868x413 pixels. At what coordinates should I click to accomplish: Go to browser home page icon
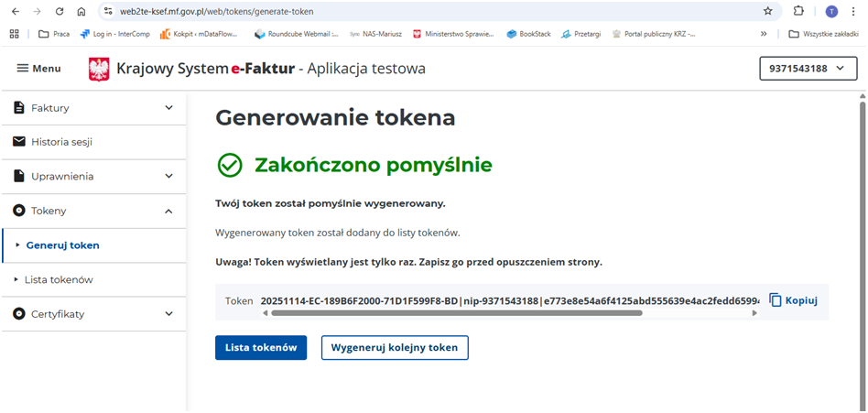pyautogui.click(x=81, y=11)
